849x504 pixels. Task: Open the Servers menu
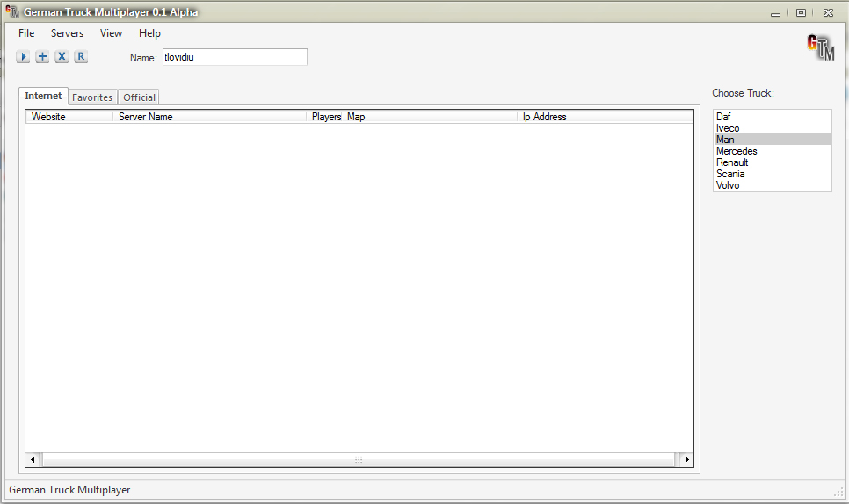pos(67,33)
